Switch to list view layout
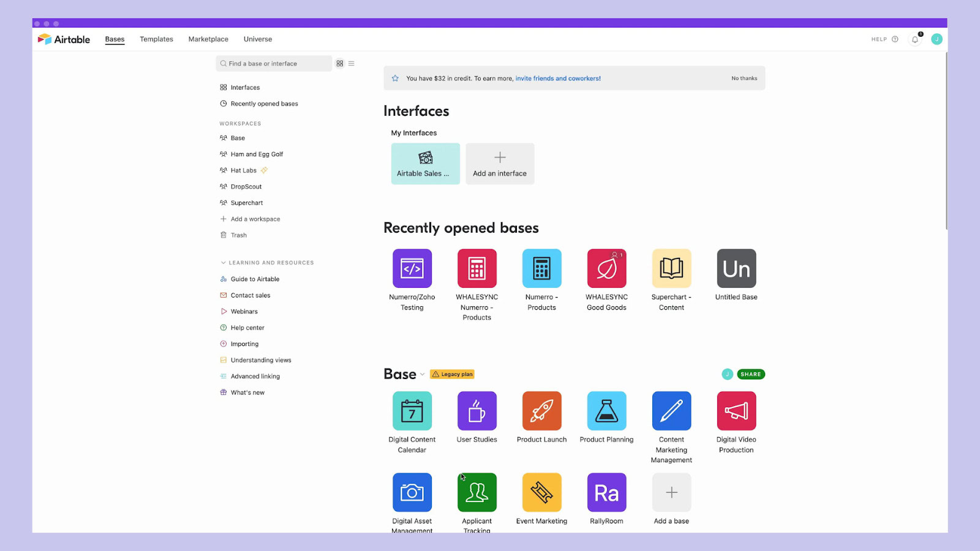 tap(352, 64)
